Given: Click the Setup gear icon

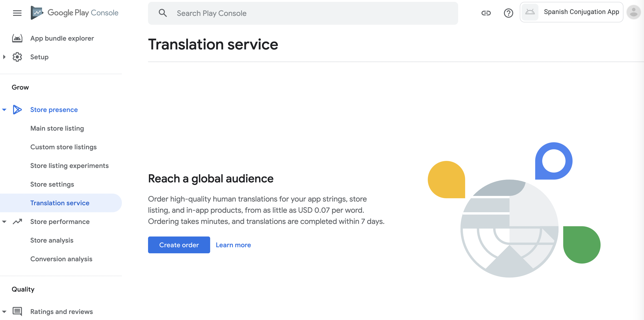Looking at the screenshot, I should pos(17,57).
